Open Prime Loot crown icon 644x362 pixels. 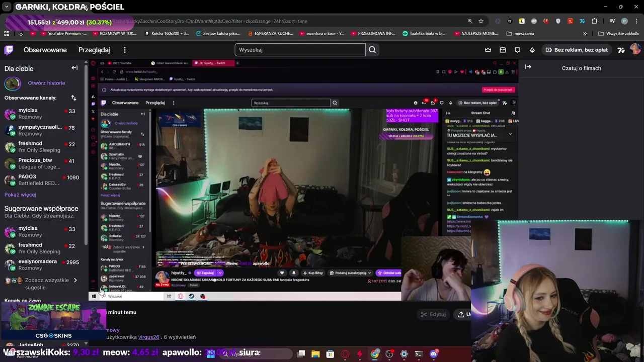click(x=488, y=50)
